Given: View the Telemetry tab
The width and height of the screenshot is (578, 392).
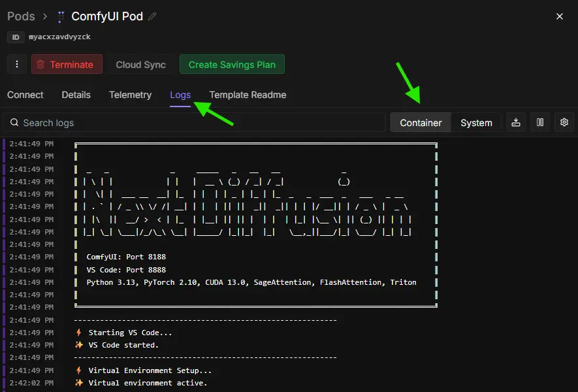Looking at the screenshot, I should pos(130,95).
